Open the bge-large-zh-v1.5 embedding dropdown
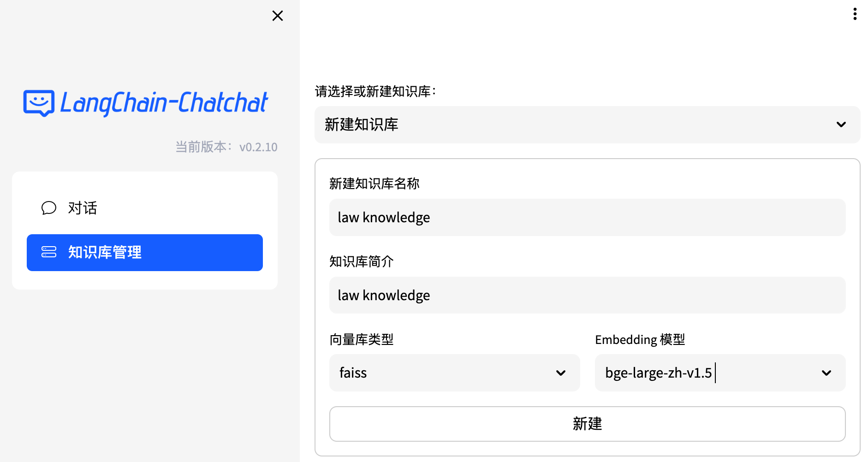Screen dimensions: 868x462 pyautogui.click(x=710, y=373)
